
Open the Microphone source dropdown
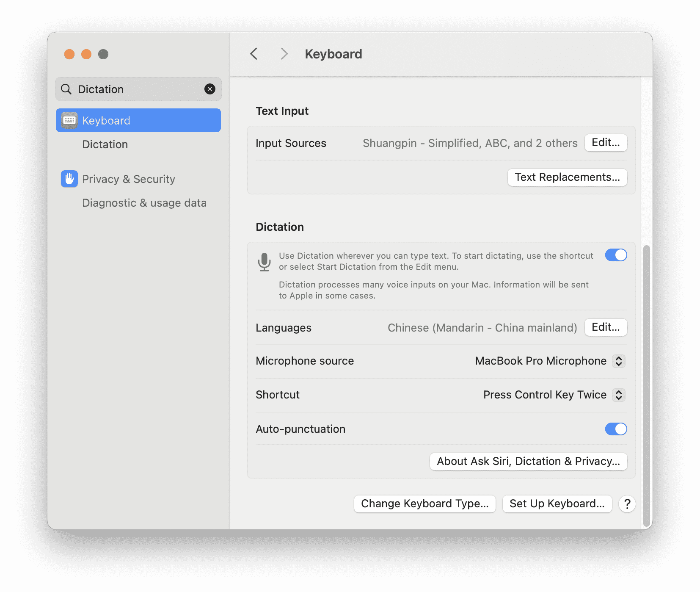click(619, 361)
